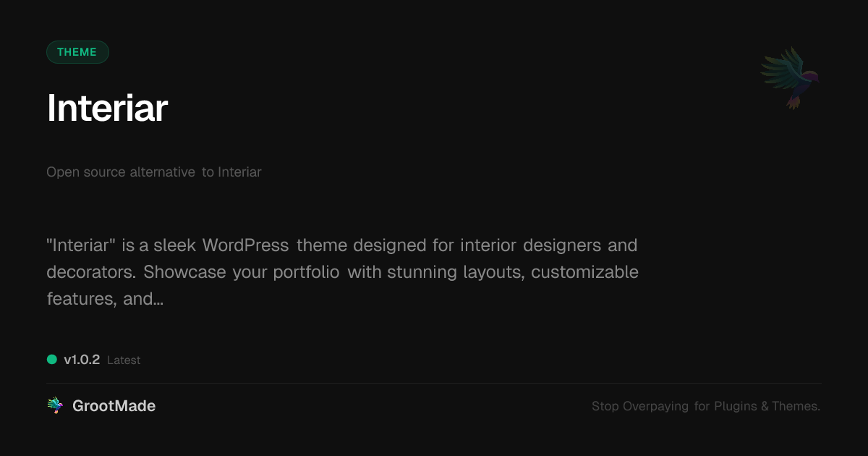Screen dimensions: 868x456
Task: Click "Plugins & Themes." in the footer
Action: 767,406
